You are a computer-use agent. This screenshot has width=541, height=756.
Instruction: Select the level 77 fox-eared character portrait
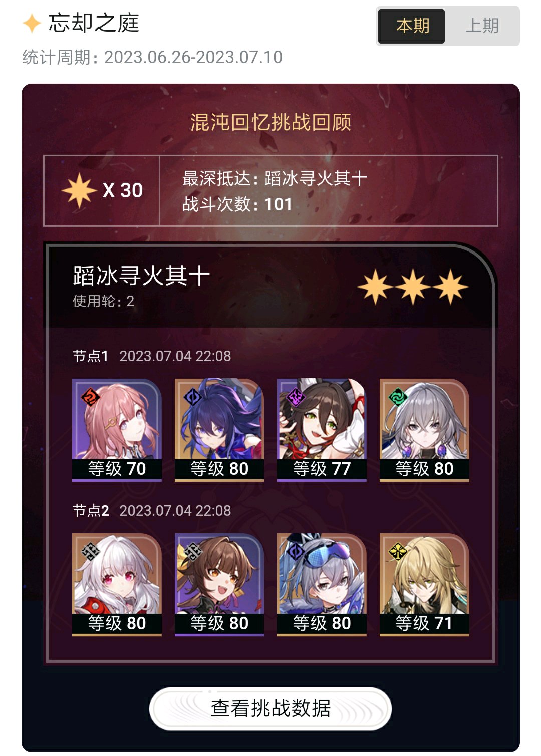click(322, 430)
